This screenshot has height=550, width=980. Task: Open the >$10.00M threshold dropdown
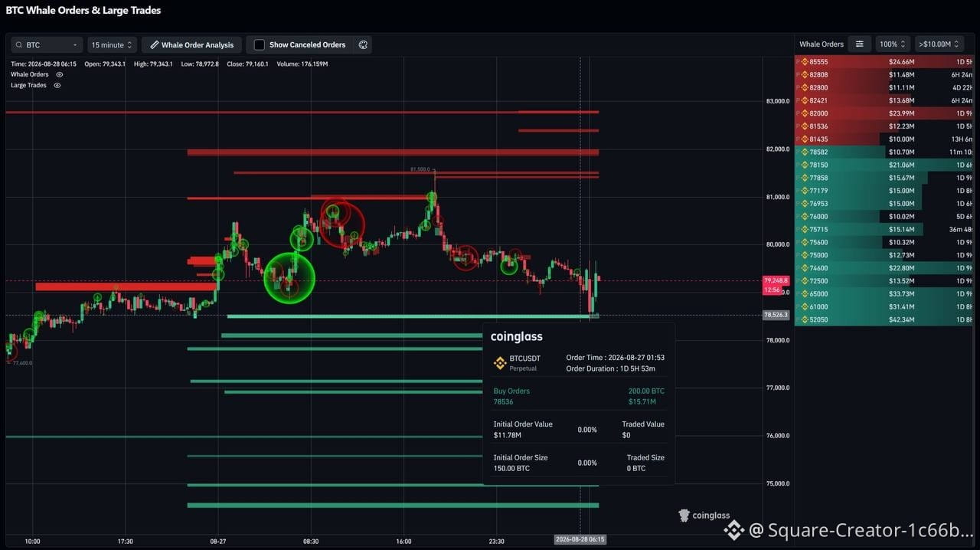939,44
